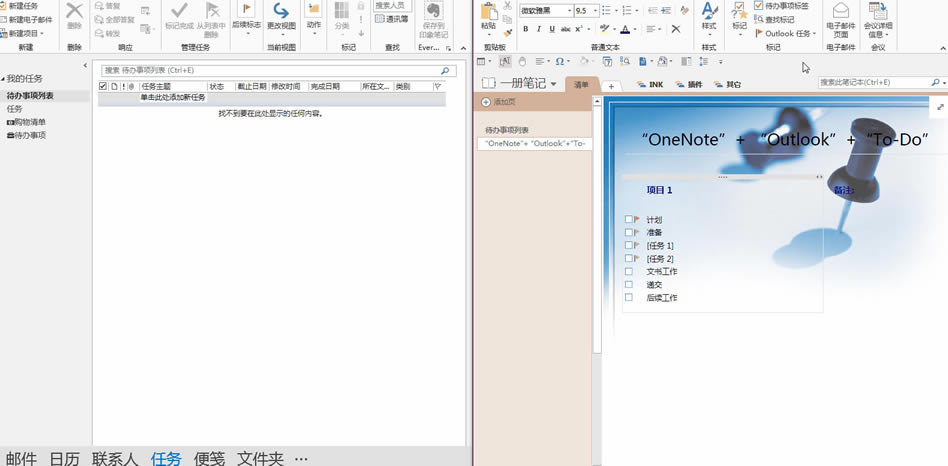948x466 pixels.
Task: Click 'Click here to add new task' row
Action: coord(272,97)
